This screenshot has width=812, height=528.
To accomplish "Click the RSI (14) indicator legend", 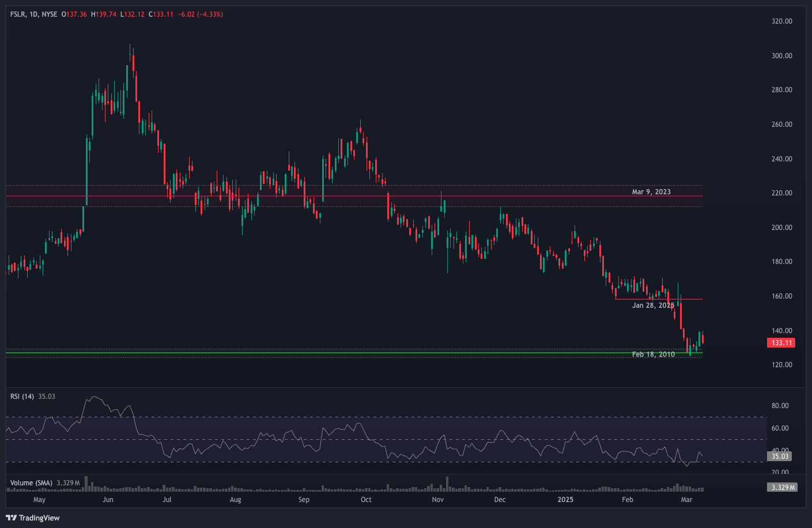I will pyautogui.click(x=22, y=397).
